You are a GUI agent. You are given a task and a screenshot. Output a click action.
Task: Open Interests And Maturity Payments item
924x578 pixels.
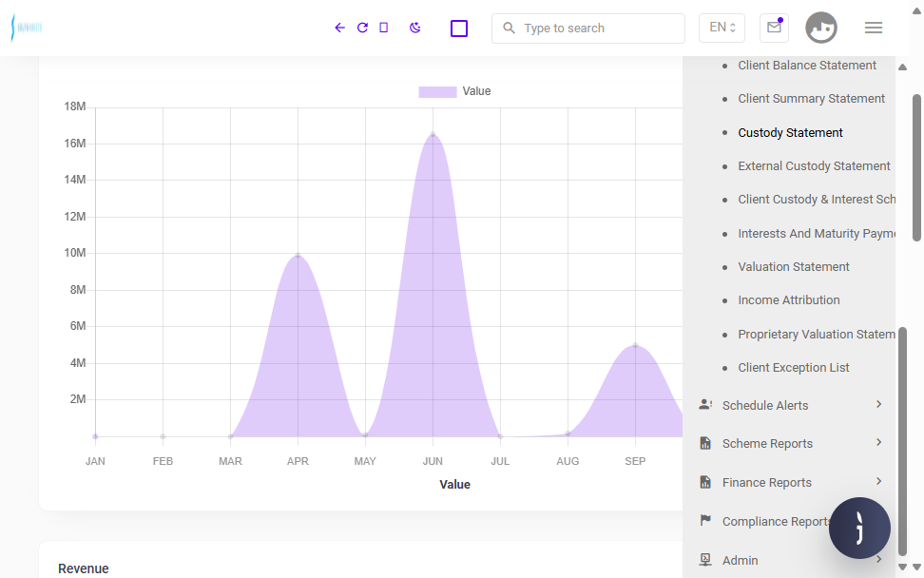point(817,233)
